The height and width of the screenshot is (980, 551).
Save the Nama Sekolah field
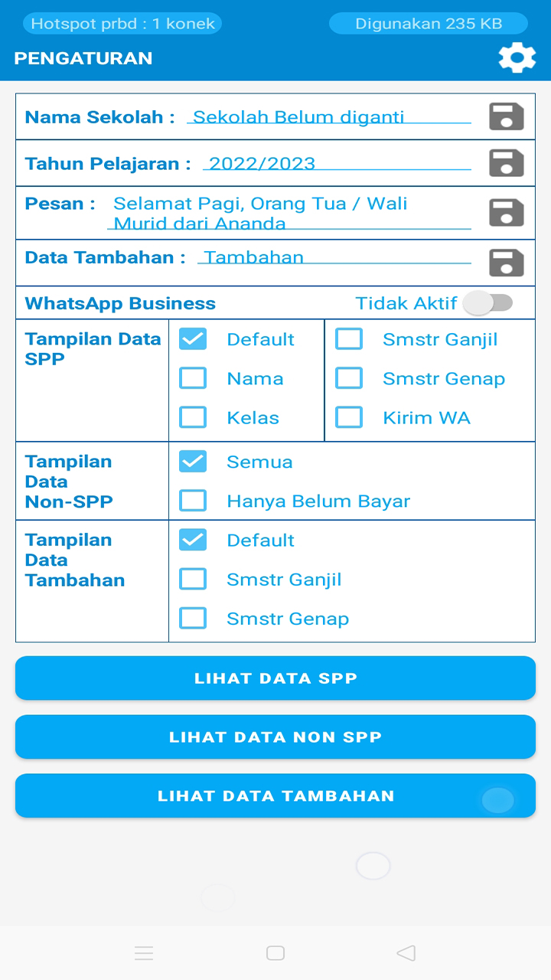coord(506,116)
